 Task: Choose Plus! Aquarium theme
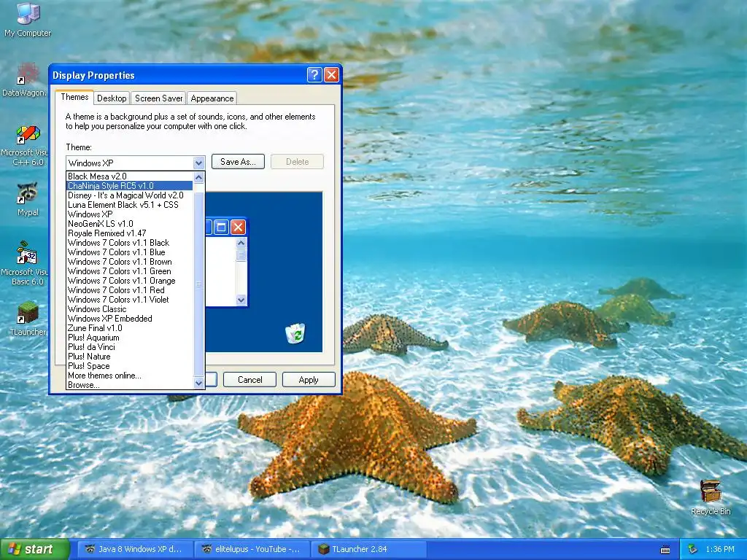tap(130, 338)
